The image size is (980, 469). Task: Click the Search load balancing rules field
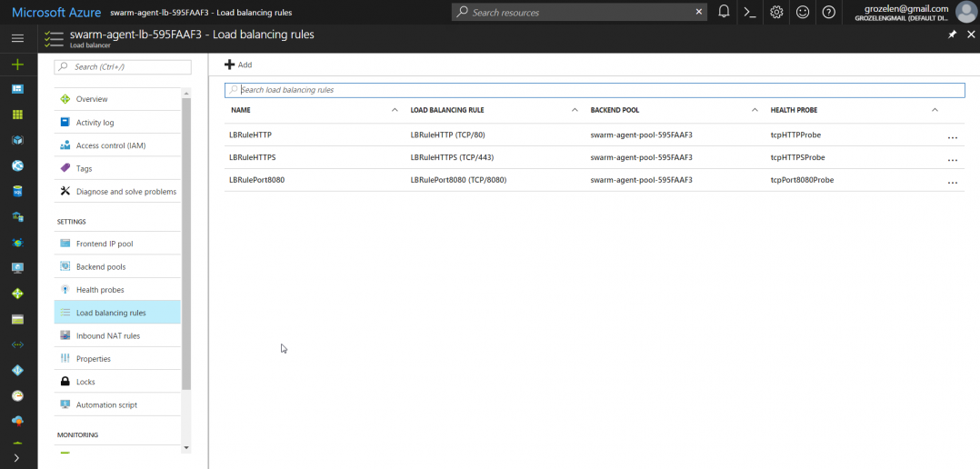point(595,90)
